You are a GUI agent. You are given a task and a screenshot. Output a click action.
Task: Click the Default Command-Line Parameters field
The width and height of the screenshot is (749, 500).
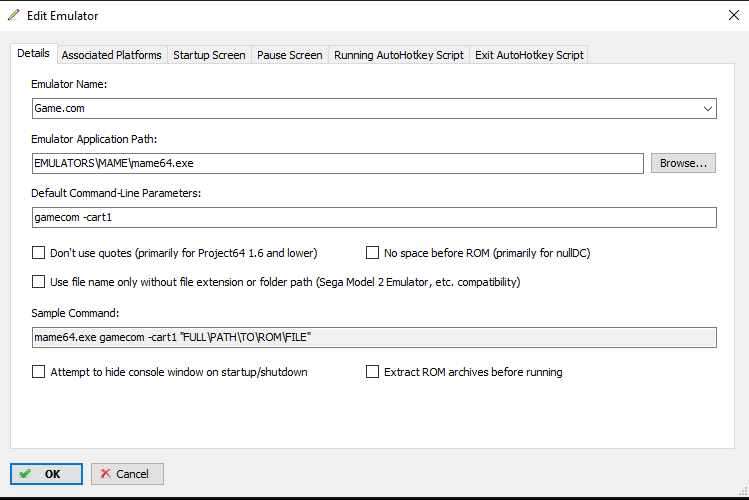(x=374, y=217)
